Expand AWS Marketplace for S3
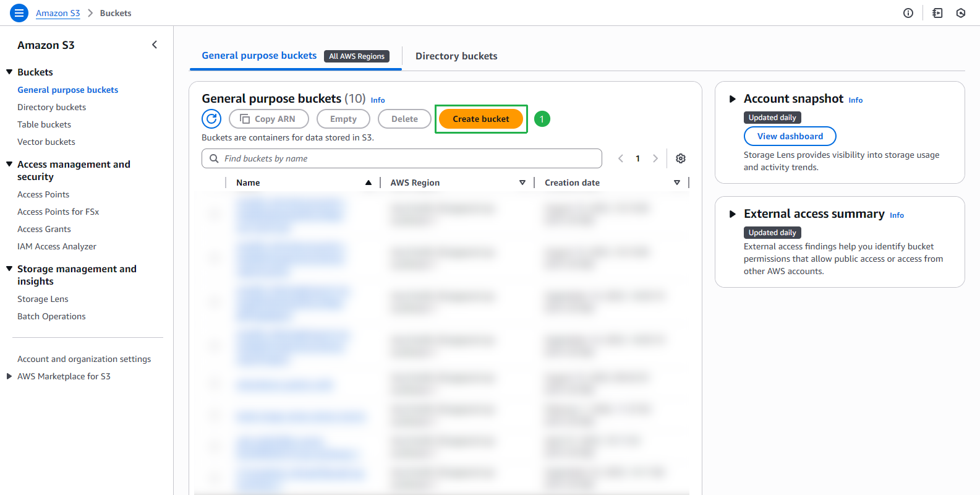This screenshot has width=980, height=495. click(x=9, y=376)
